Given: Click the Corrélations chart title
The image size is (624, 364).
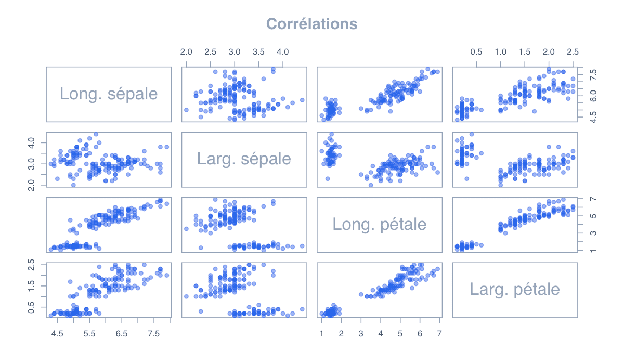Looking at the screenshot, I should point(312,24).
